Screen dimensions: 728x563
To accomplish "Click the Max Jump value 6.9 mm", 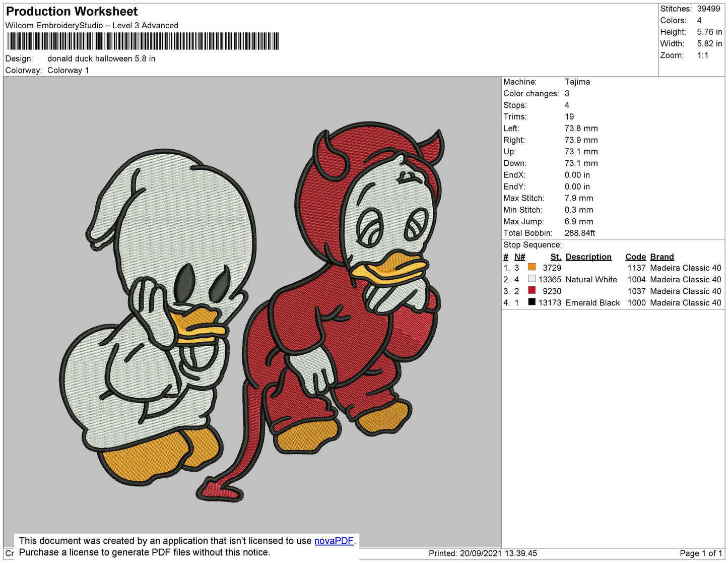I will (579, 222).
